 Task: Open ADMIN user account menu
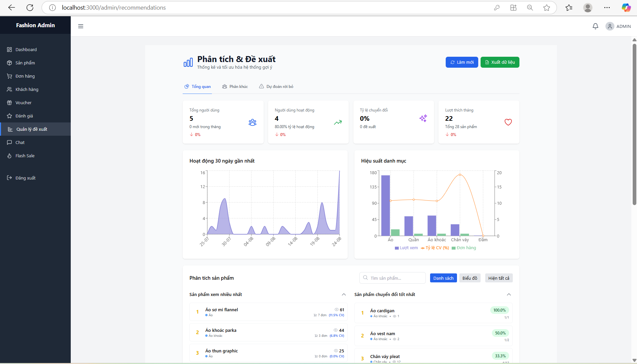[618, 26]
